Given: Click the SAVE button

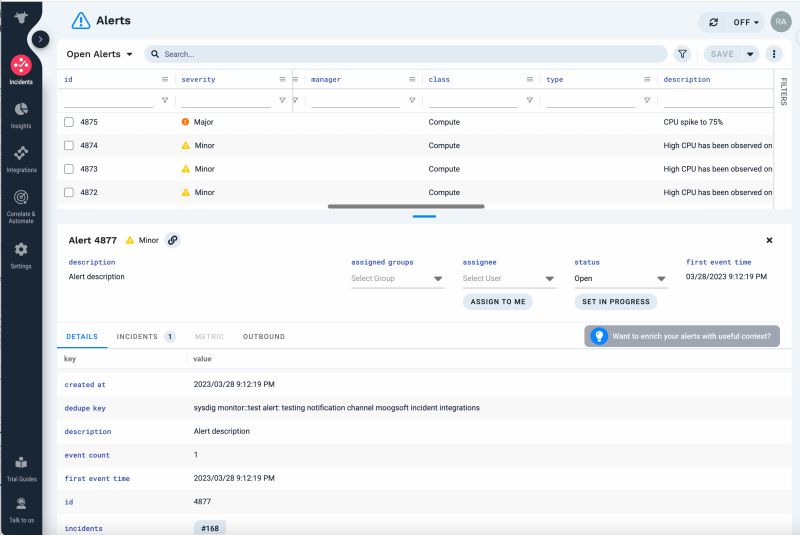Looking at the screenshot, I should (x=722, y=54).
